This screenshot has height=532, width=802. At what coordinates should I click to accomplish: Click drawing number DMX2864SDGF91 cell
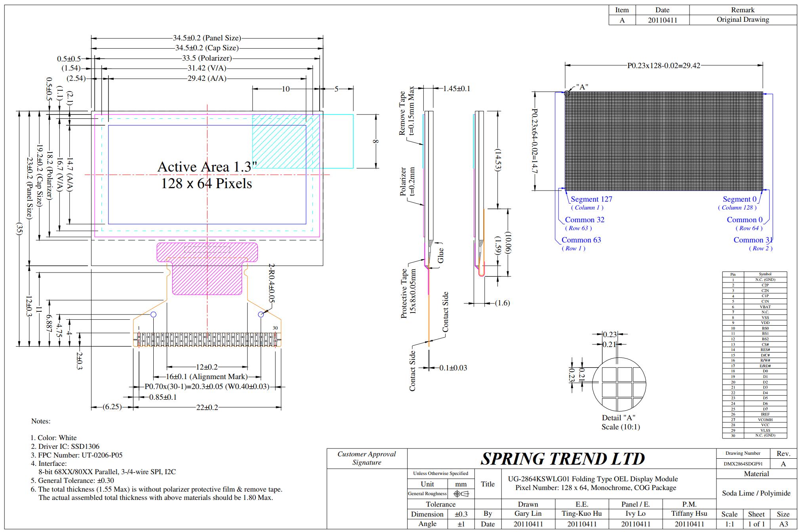[743, 464]
